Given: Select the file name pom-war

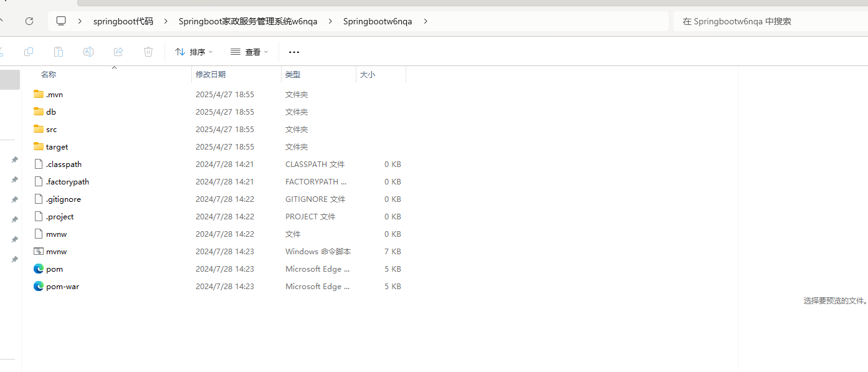Looking at the screenshot, I should click(x=62, y=287).
